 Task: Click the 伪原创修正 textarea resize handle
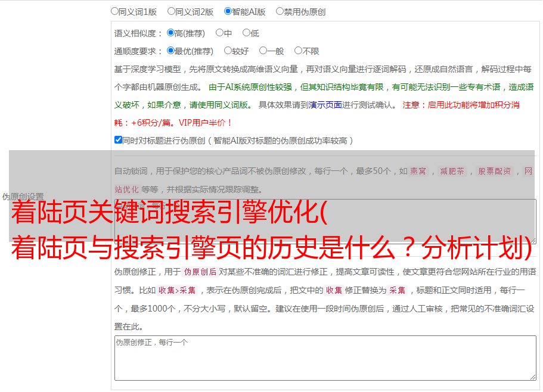tap(533, 377)
